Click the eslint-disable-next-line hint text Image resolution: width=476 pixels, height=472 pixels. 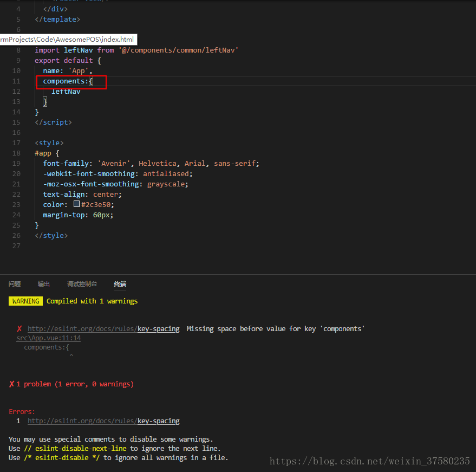[x=75, y=448]
